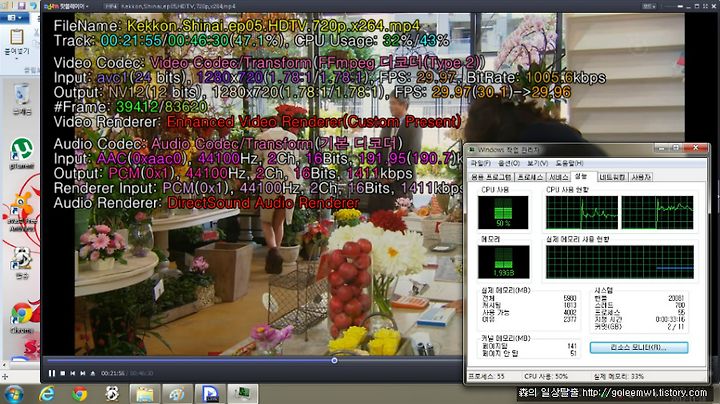
Task: Open the Chrome desktop shortcut
Action: point(22,317)
